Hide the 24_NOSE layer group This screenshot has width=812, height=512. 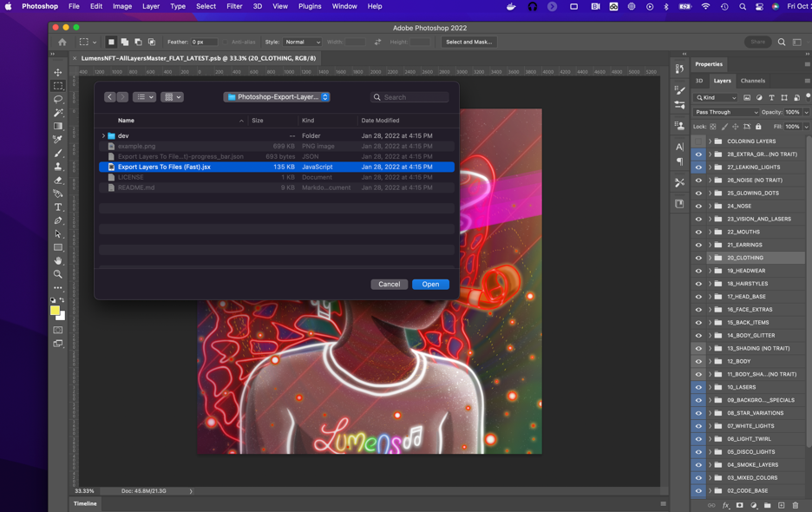pyautogui.click(x=698, y=207)
